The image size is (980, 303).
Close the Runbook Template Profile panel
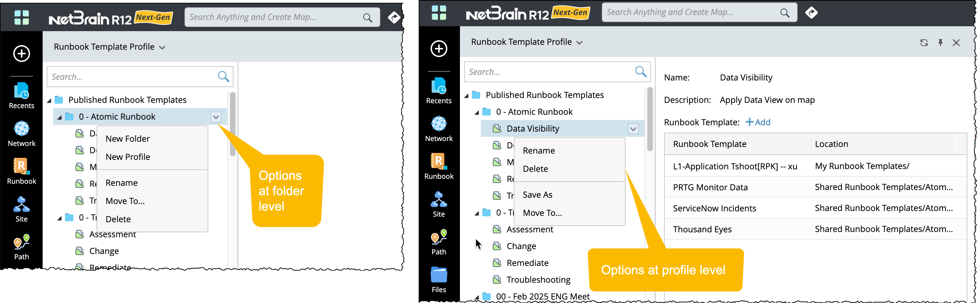(956, 43)
